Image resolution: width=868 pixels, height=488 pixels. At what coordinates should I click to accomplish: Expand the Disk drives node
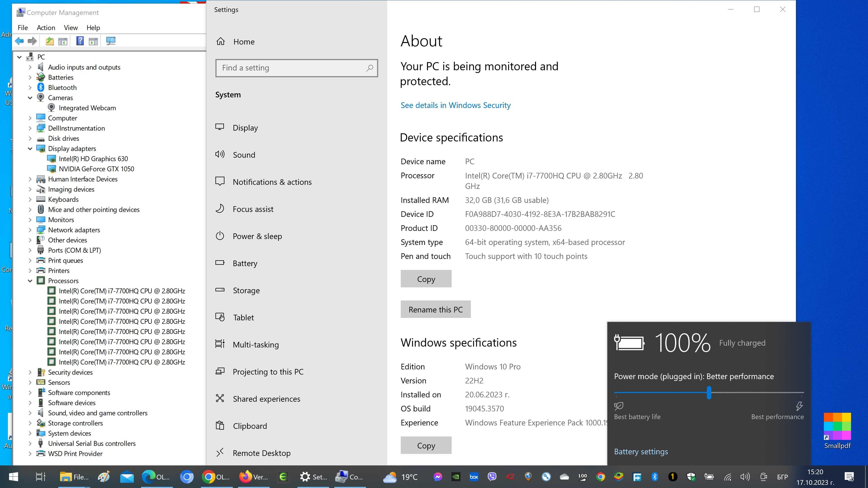click(30, 138)
